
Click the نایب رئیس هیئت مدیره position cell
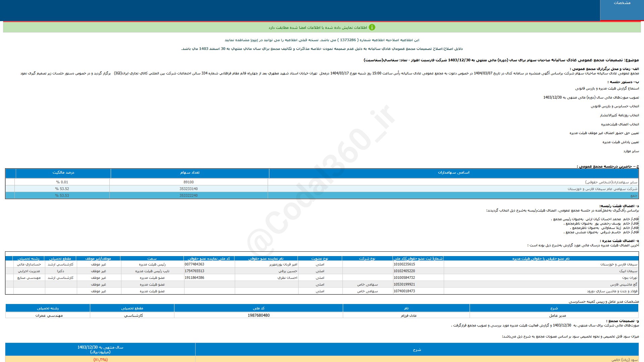152,271
